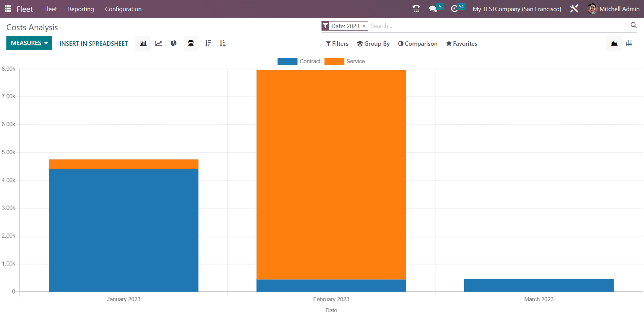Toggle Service series in chart legend
The height and width of the screenshot is (315, 644).
(x=345, y=62)
